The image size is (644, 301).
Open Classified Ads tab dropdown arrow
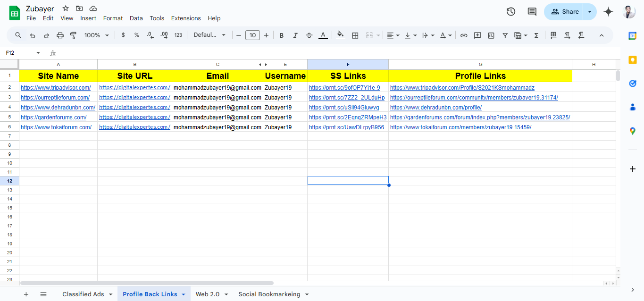111,294
